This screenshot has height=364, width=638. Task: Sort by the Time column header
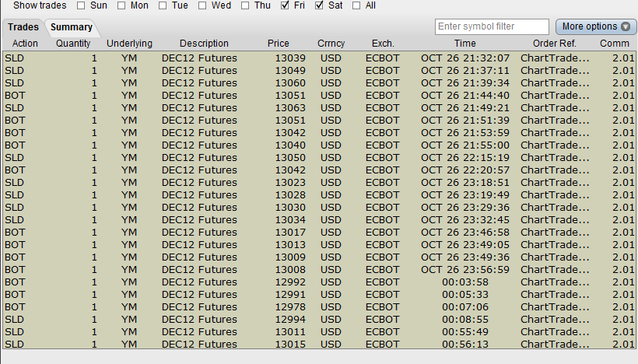(464, 44)
